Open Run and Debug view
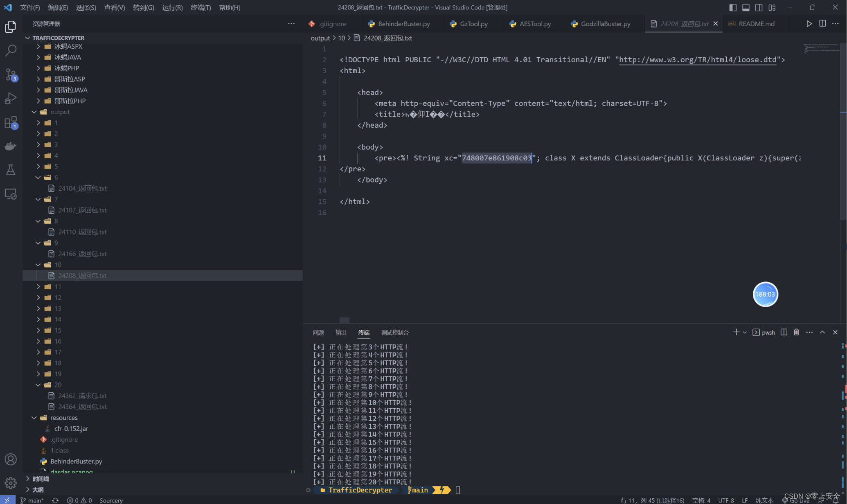This screenshot has width=847, height=504. (11, 98)
